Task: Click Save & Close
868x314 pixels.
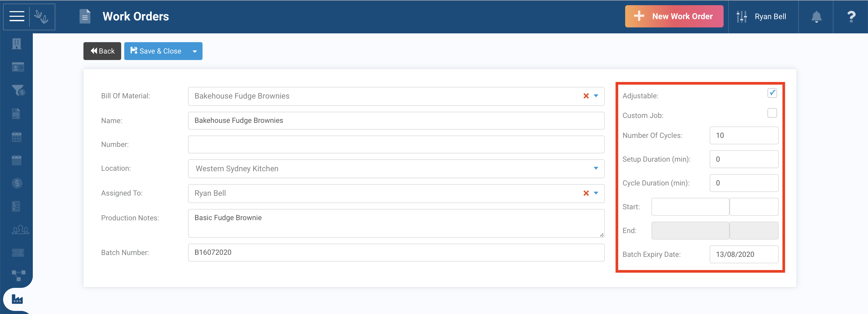Action: pos(156,51)
